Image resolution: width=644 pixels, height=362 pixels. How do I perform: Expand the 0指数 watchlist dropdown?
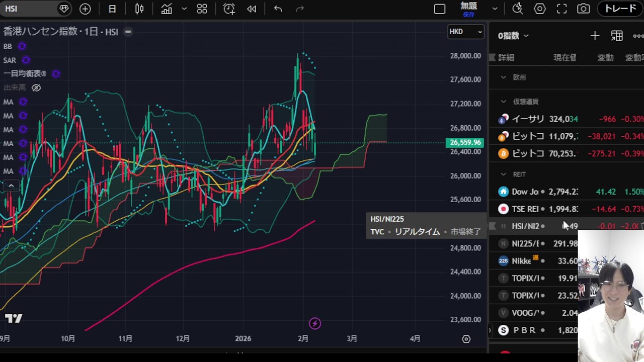point(513,36)
